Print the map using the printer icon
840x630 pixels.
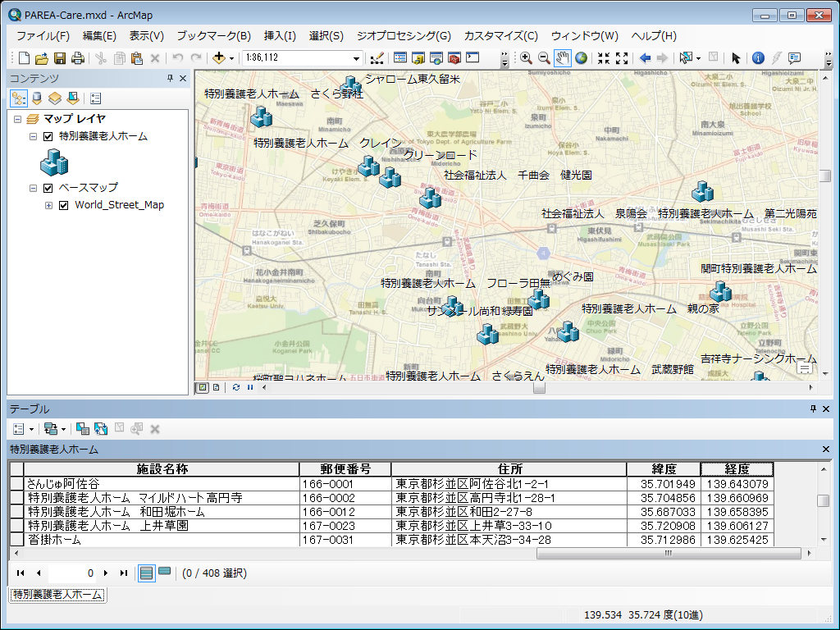coord(78,58)
